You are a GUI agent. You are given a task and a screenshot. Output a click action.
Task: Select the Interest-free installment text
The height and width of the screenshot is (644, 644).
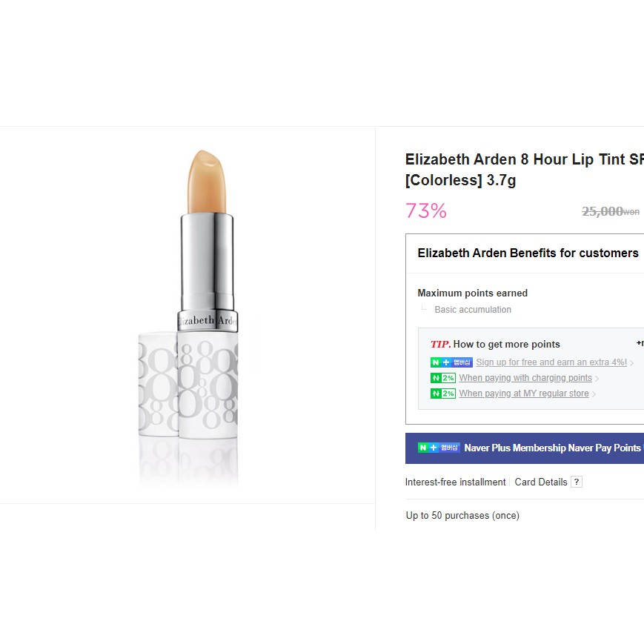tap(455, 482)
